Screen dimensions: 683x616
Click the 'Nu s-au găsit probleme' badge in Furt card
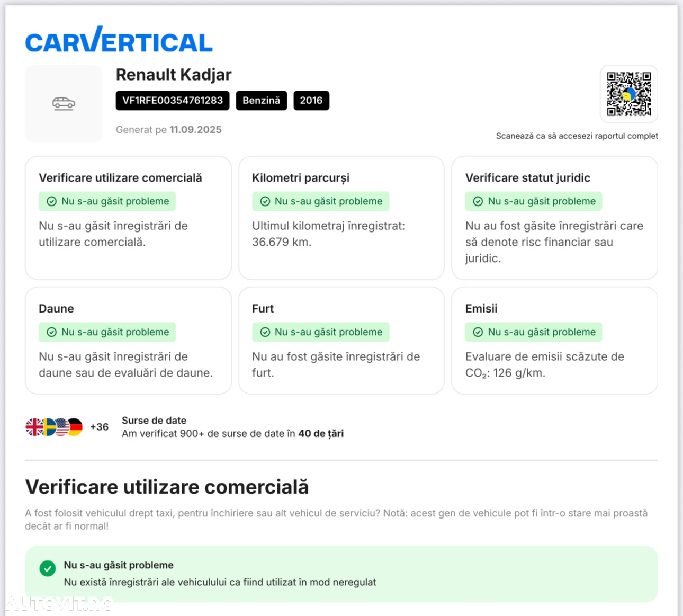[321, 332]
